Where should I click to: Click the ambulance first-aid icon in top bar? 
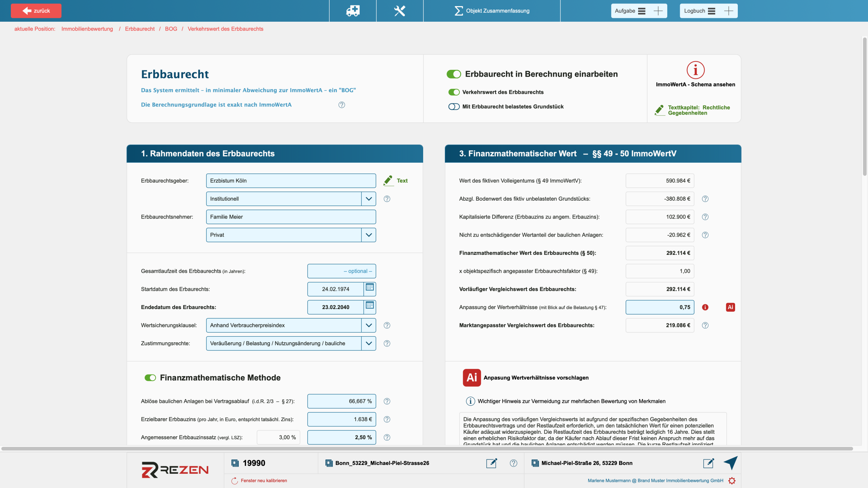(x=353, y=11)
